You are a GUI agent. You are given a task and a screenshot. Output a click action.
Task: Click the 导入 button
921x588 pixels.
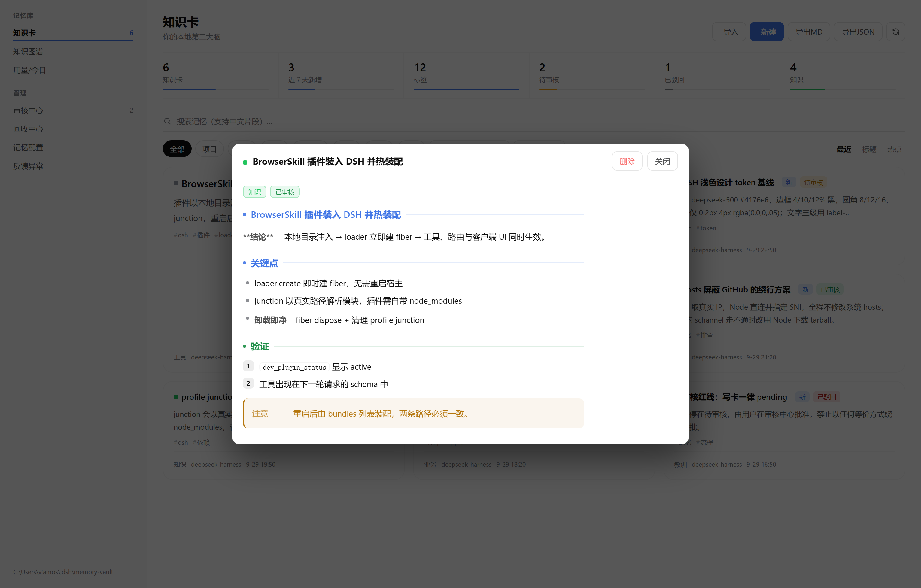pos(729,32)
